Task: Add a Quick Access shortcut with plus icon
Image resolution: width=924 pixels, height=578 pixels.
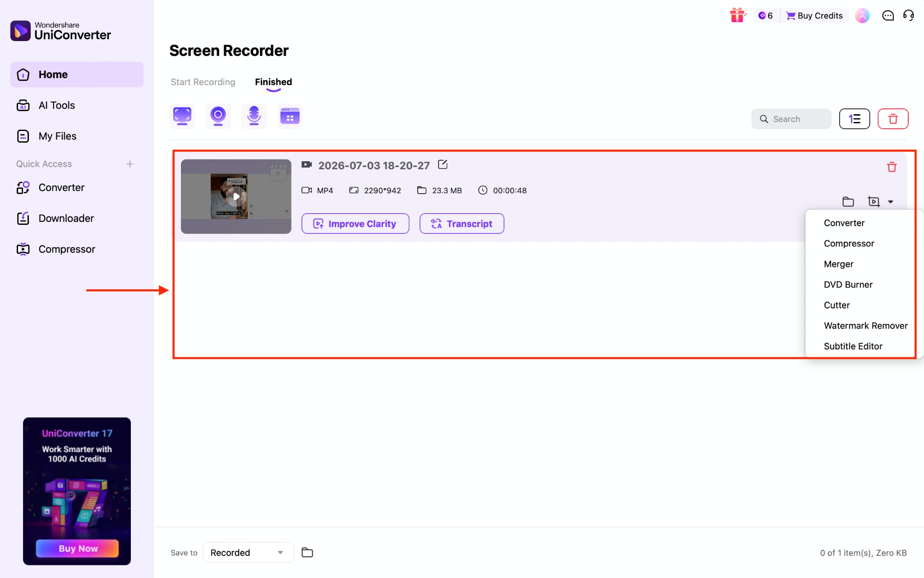Action: point(130,164)
